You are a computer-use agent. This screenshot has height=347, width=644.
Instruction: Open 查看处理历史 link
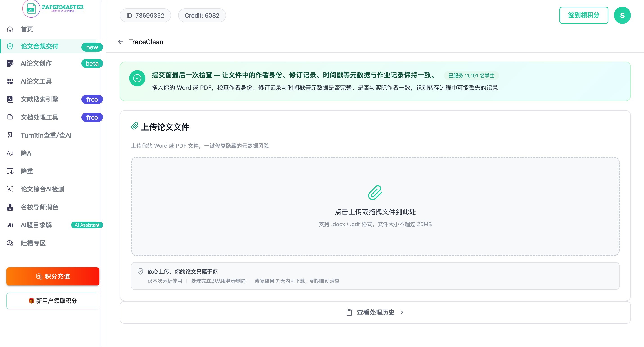click(376, 313)
